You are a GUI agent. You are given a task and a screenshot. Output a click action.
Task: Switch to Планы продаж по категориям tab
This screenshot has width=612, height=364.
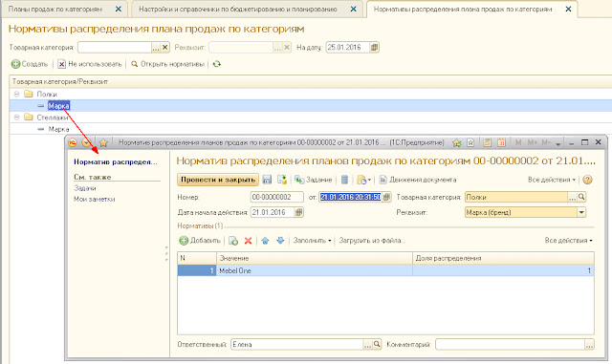point(55,9)
